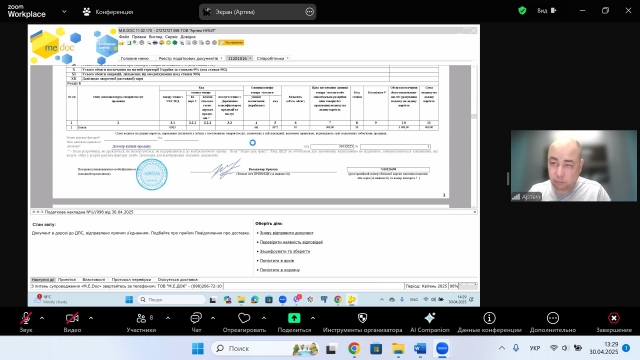
Task: Click the document vertical scrollbar in M.E.Doc
Action: point(474,136)
